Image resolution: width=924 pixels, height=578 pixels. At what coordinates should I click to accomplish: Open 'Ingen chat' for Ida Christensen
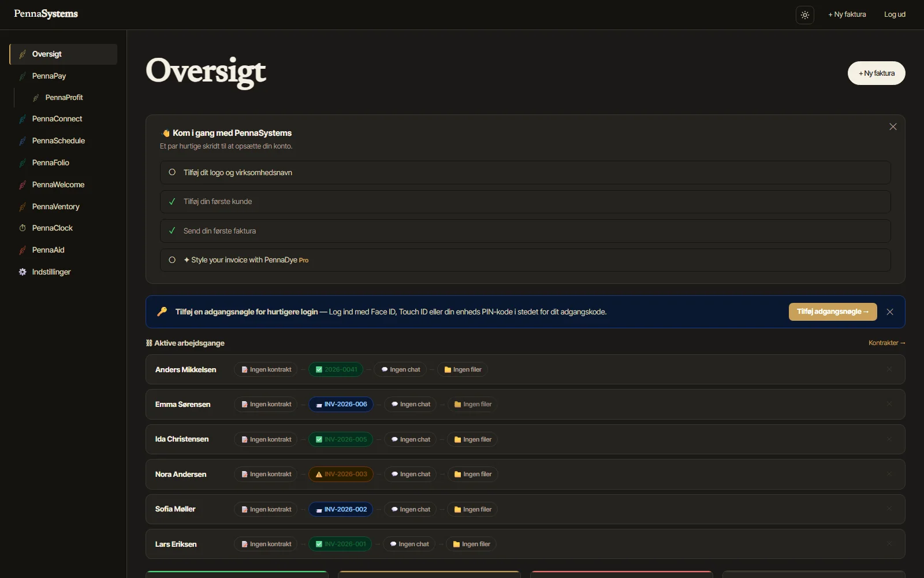point(411,440)
